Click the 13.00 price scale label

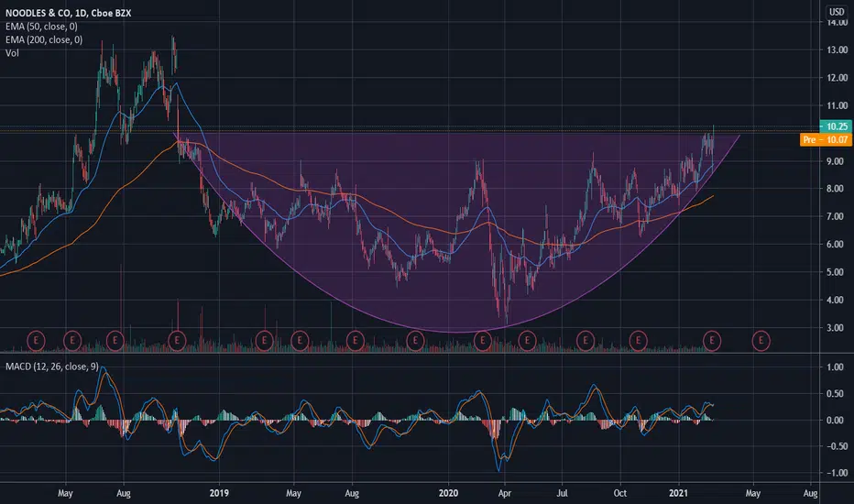838,49
